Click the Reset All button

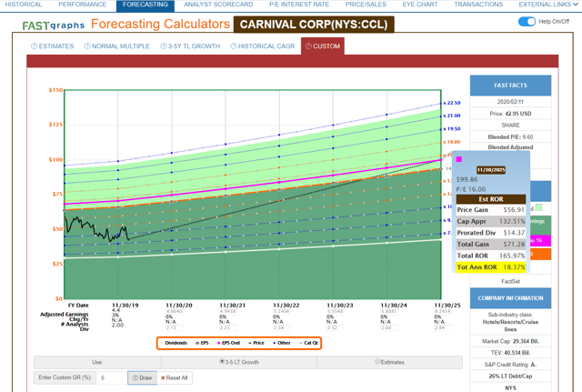[174, 377]
